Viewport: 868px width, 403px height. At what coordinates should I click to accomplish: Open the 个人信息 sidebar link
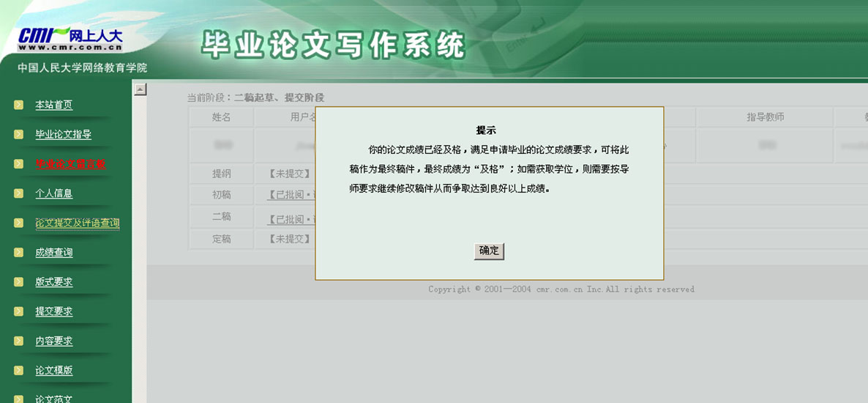54,193
